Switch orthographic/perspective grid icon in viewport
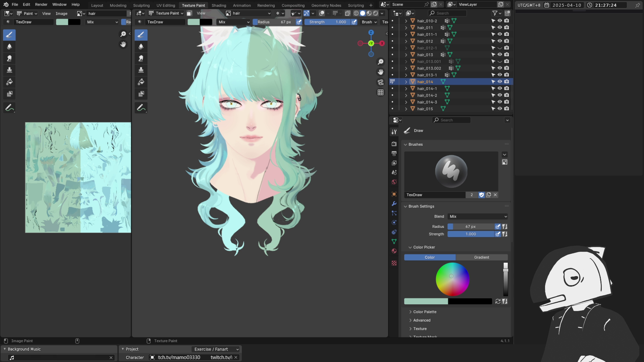Screen dimensions: 644x362 point(380,92)
